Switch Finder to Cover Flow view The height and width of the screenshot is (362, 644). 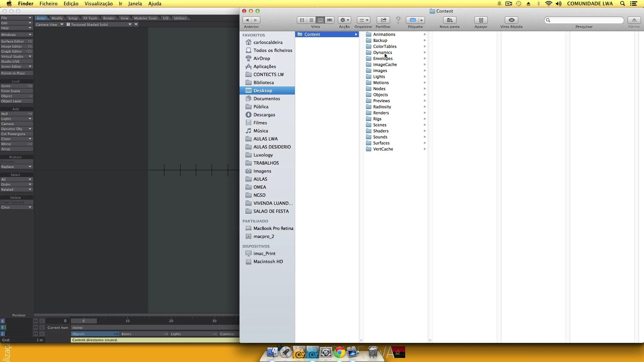tap(330, 20)
